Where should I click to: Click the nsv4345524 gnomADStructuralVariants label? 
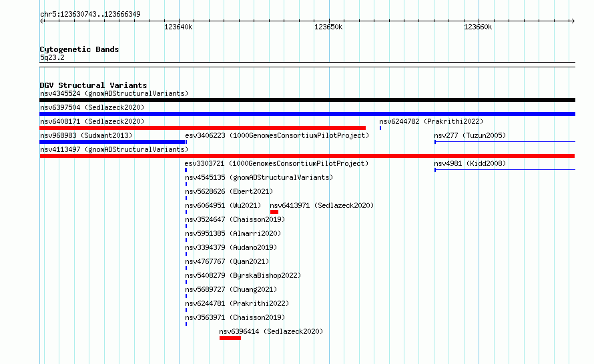[x=114, y=93]
